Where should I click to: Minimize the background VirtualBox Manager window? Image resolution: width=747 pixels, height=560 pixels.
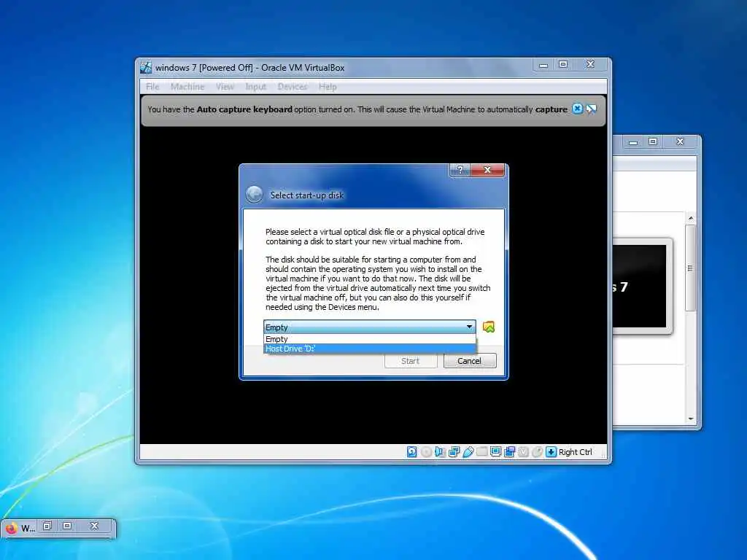[633, 142]
